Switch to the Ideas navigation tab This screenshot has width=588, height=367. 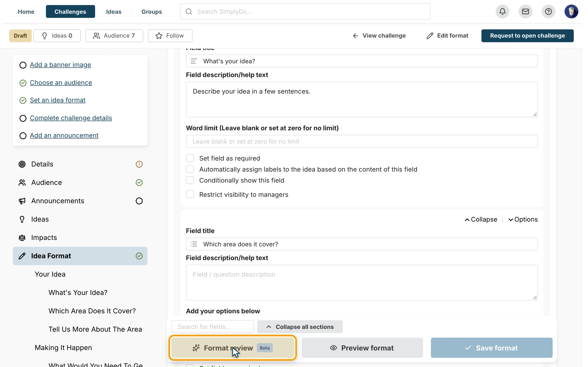[x=114, y=11]
